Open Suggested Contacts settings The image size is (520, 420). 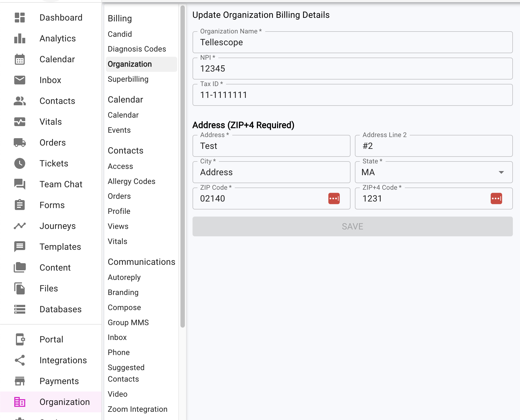point(126,373)
